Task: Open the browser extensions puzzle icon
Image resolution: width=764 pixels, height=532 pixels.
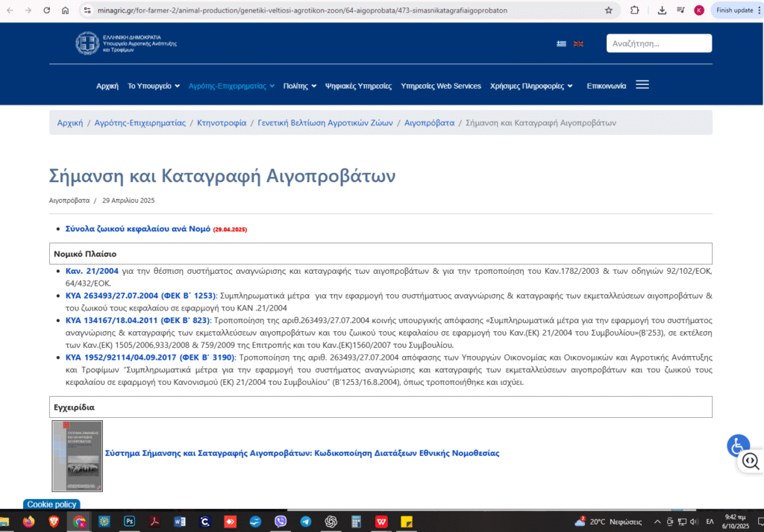Action: coord(635,10)
